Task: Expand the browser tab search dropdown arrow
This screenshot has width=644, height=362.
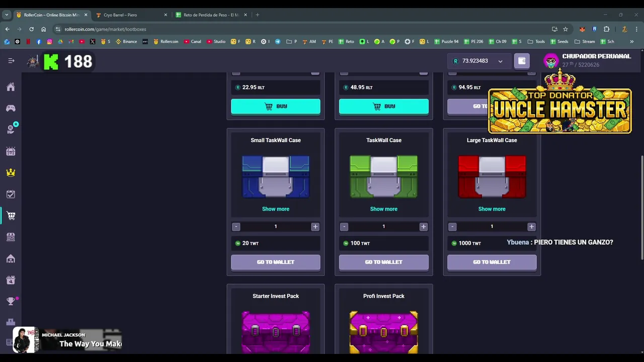Action: click(7, 15)
